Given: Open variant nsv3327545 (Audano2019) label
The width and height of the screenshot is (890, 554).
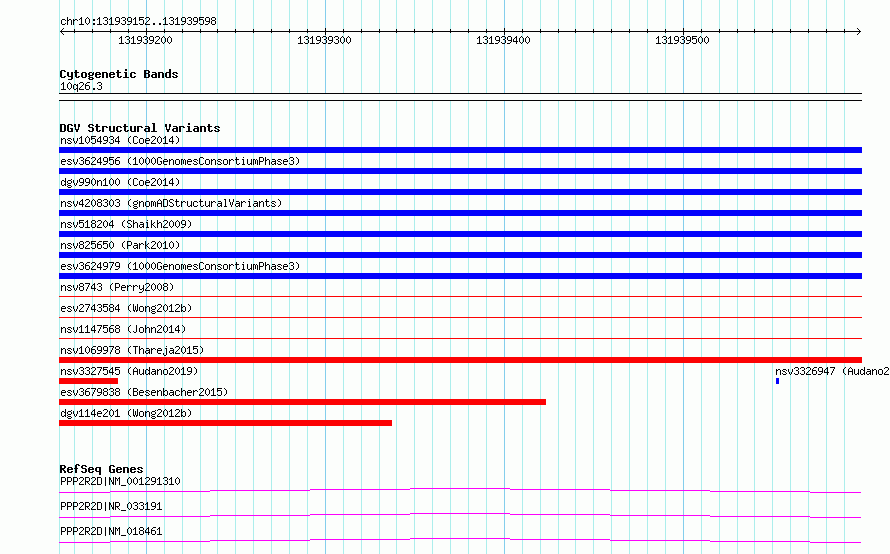Looking at the screenshot, I should coord(129,371).
